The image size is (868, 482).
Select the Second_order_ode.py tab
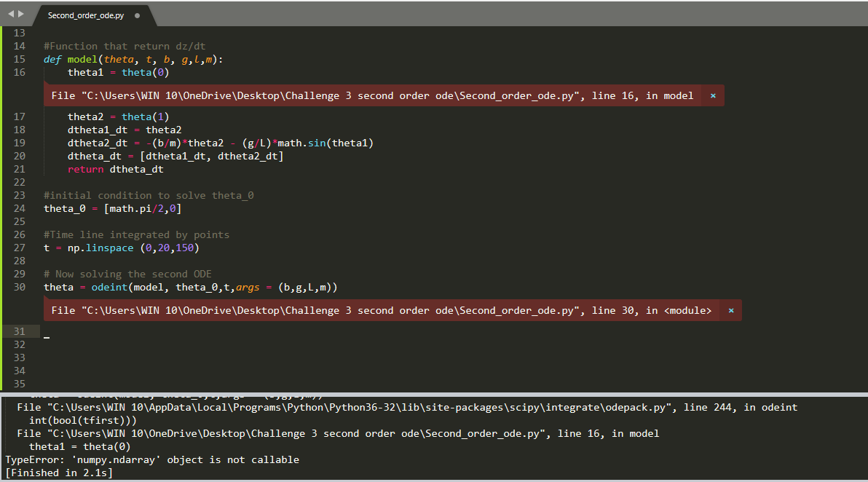84,14
